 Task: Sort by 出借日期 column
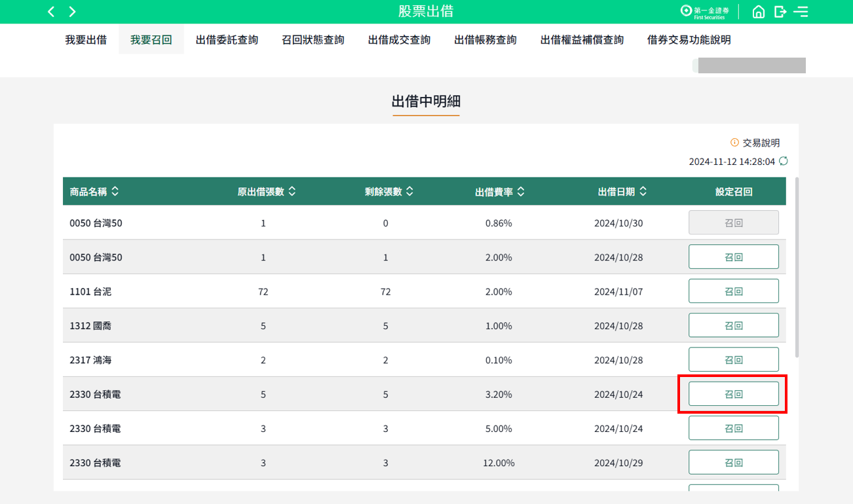pyautogui.click(x=643, y=192)
